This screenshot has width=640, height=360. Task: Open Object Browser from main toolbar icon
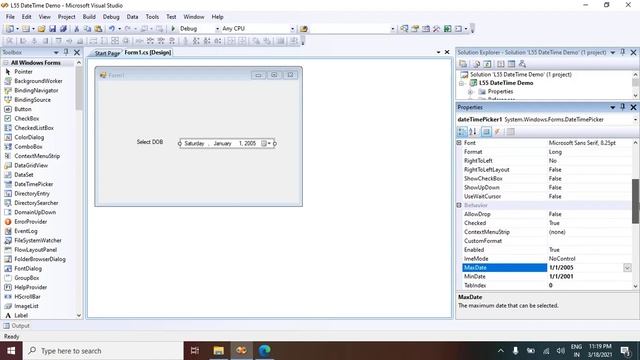coord(426,29)
